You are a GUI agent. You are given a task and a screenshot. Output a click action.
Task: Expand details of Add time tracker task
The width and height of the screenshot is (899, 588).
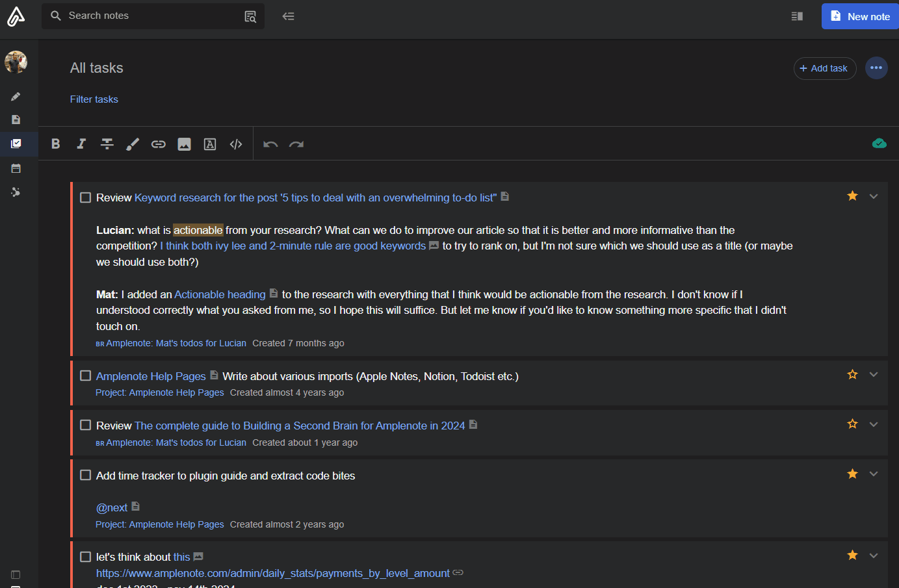(x=874, y=474)
